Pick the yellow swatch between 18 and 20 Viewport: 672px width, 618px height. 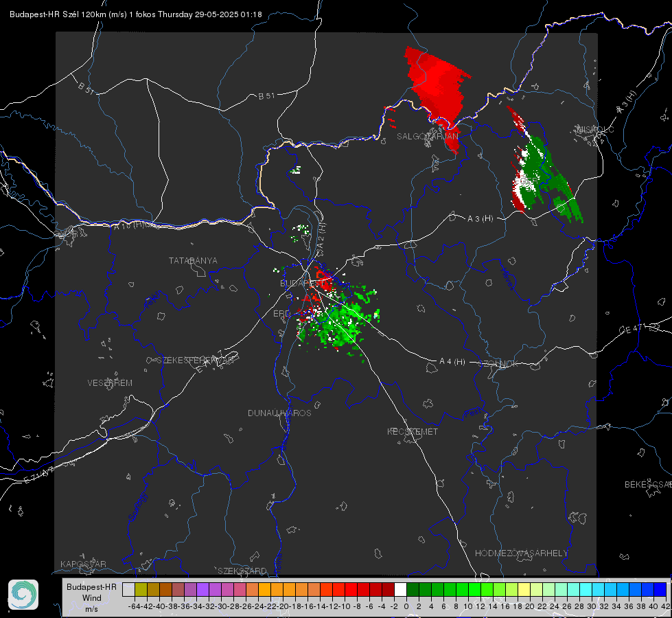click(524, 589)
